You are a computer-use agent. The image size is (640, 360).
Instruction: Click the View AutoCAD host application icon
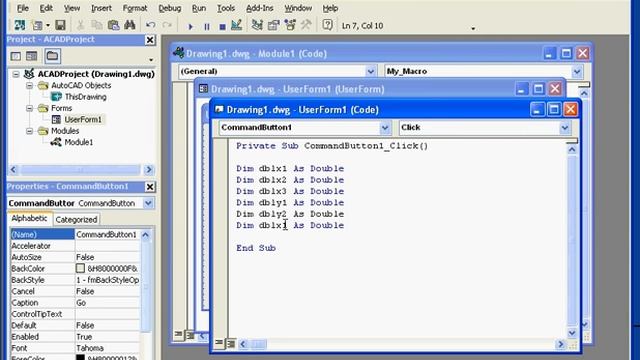[x=19, y=25]
